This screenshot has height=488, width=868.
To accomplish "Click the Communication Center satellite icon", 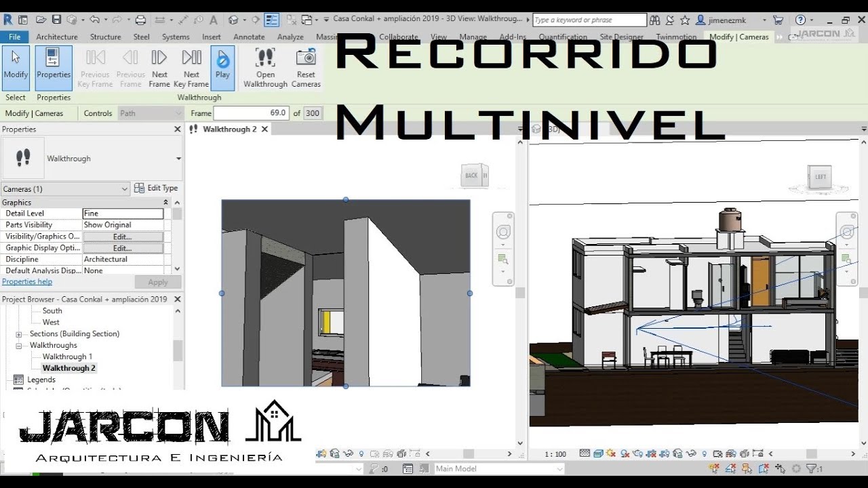I will [671, 20].
